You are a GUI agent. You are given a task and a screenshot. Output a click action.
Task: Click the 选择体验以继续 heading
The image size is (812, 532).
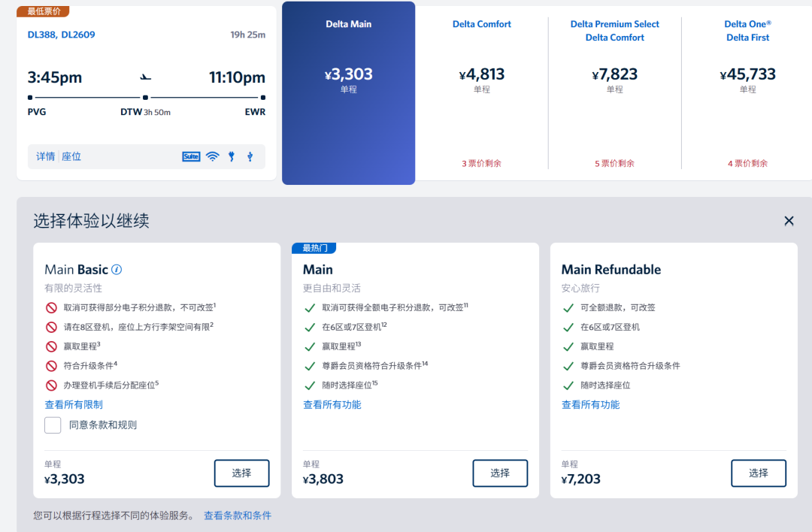click(92, 221)
